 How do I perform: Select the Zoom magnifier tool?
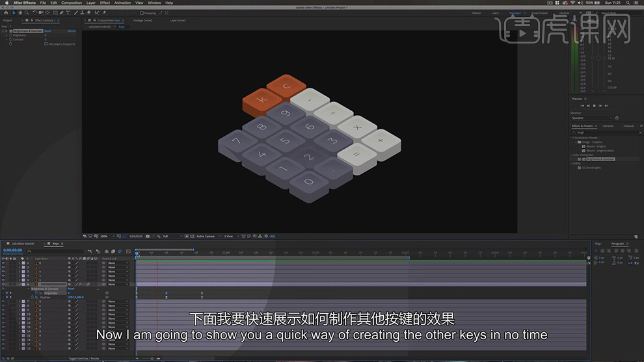[27, 13]
